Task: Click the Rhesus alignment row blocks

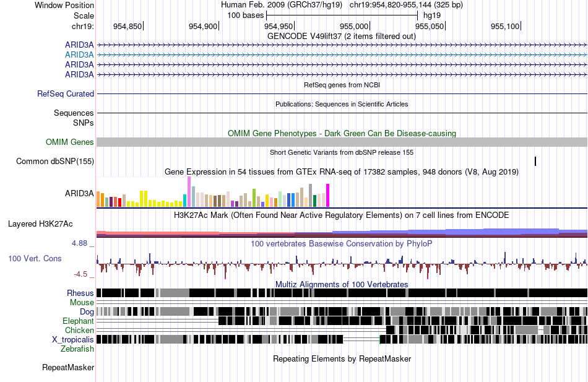Action: [342, 293]
